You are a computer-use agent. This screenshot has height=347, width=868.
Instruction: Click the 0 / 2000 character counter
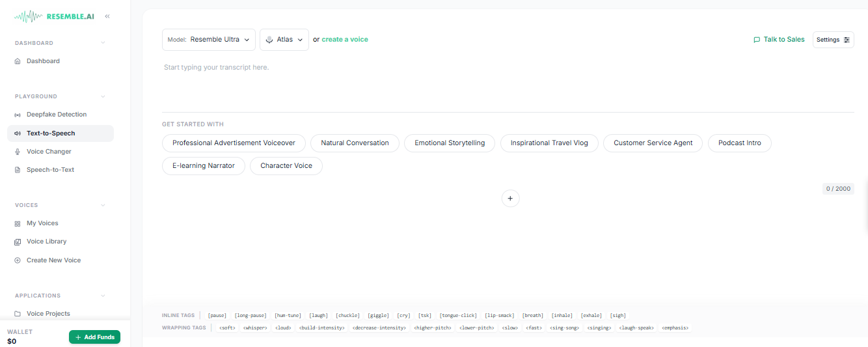[x=838, y=189]
